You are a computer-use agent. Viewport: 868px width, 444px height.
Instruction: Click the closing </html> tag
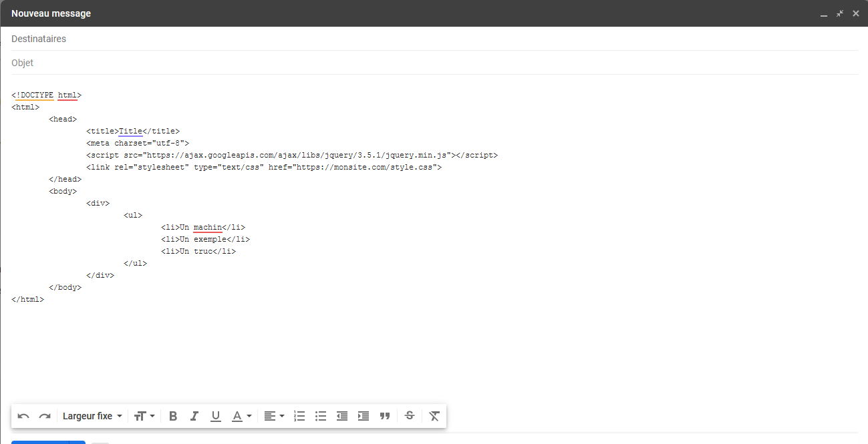(x=27, y=299)
